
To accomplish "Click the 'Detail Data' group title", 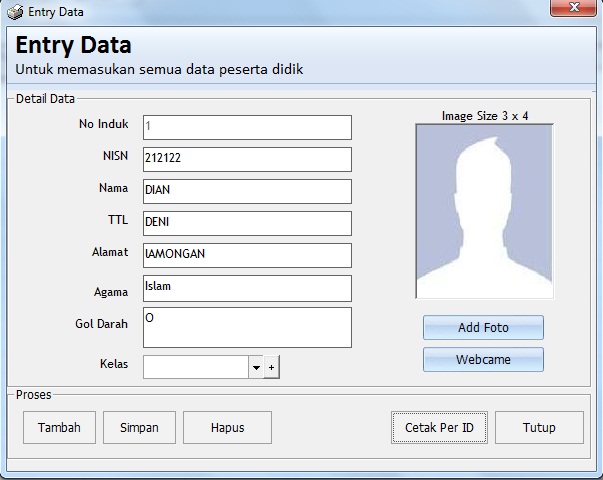I will tap(45, 99).
